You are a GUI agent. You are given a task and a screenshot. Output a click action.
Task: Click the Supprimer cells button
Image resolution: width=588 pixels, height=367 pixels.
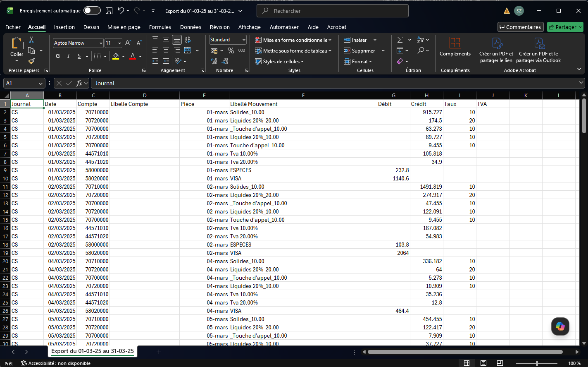point(359,50)
